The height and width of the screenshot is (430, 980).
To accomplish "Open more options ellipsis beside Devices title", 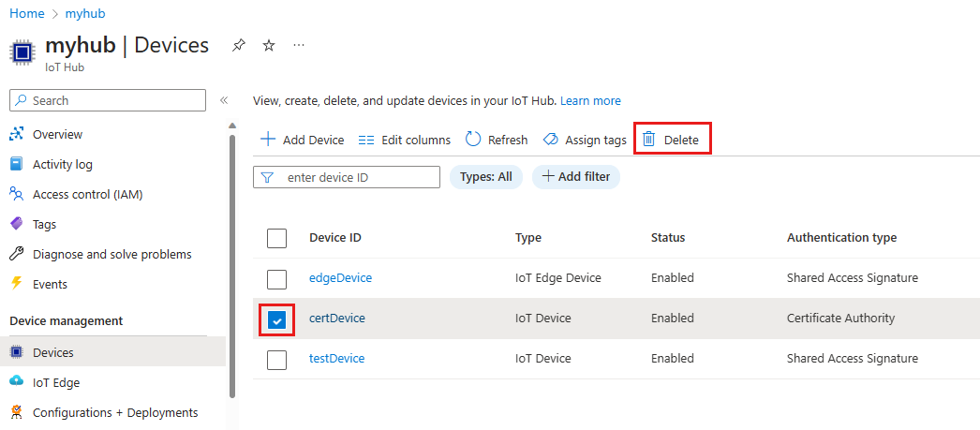I will point(299,45).
